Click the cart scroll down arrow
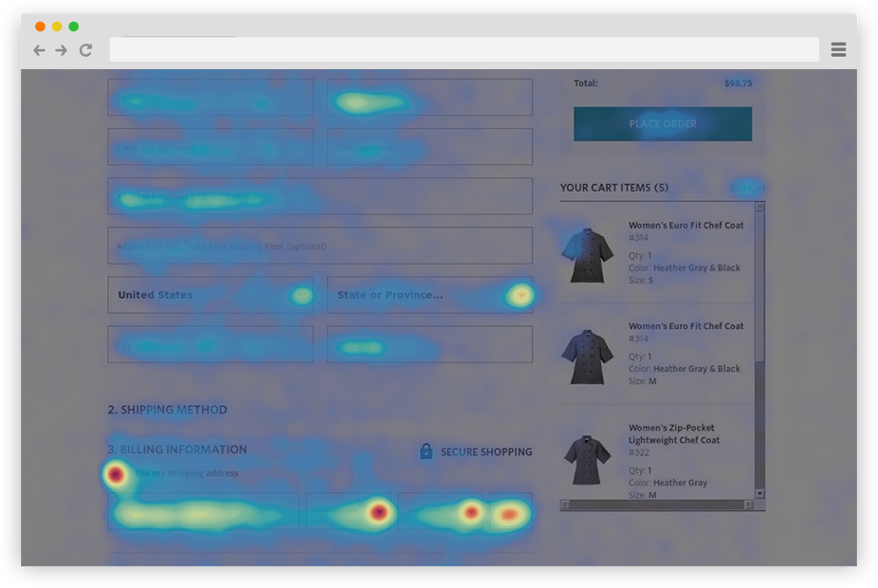Screen dimensions: 878x588 click(759, 493)
